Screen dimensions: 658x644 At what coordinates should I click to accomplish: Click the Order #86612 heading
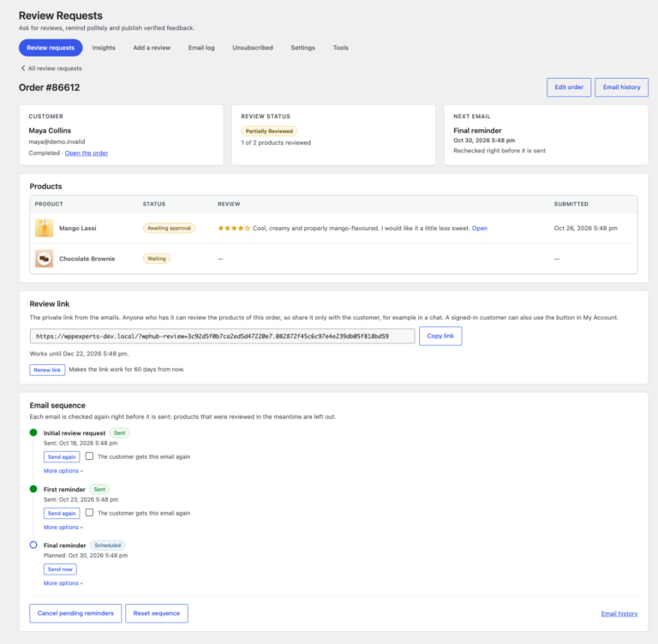coord(49,87)
